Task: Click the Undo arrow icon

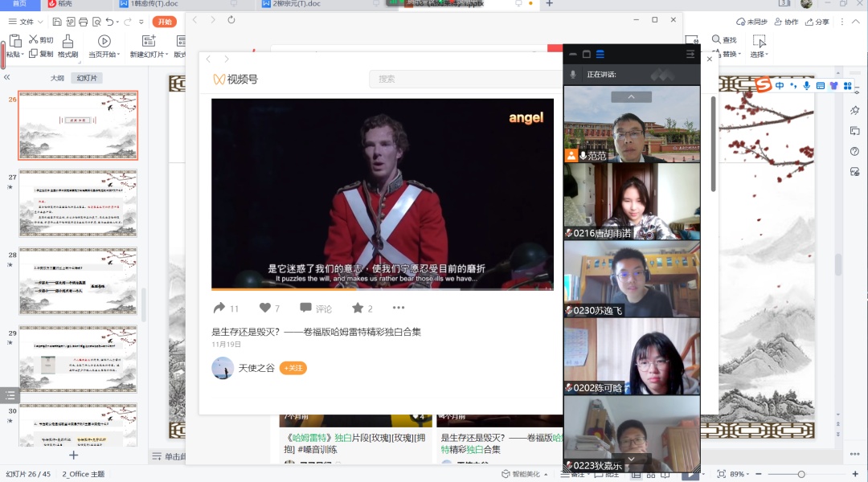Action: pyautogui.click(x=109, y=22)
